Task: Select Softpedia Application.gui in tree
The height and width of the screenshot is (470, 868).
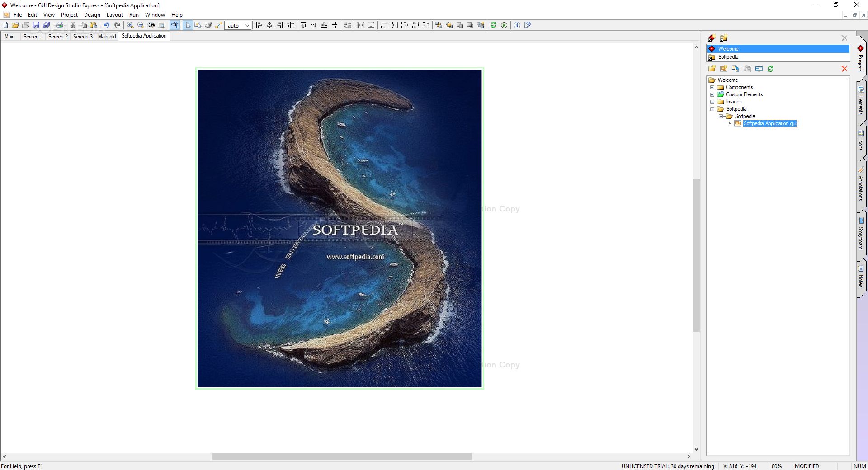Action: coord(770,123)
